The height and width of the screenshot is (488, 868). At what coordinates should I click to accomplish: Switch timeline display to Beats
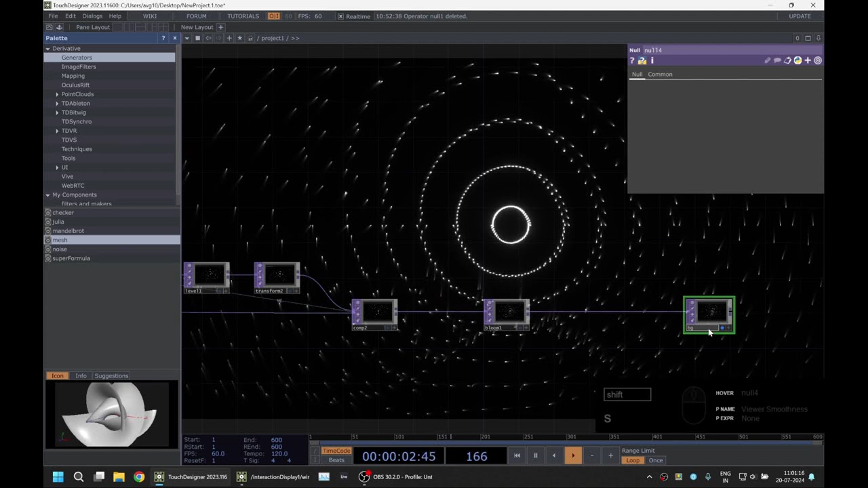pyautogui.click(x=336, y=460)
